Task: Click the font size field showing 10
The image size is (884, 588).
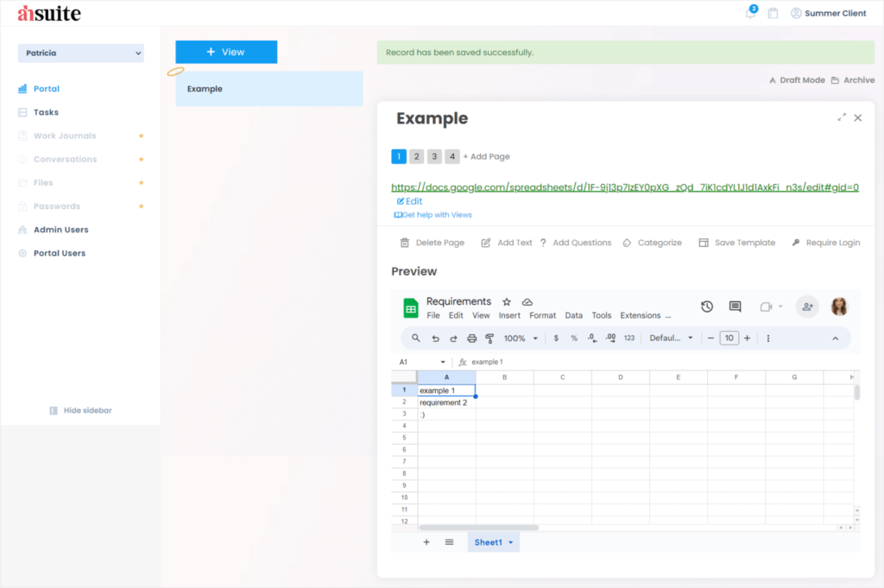Action: pyautogui.click(x=729, y=338)
